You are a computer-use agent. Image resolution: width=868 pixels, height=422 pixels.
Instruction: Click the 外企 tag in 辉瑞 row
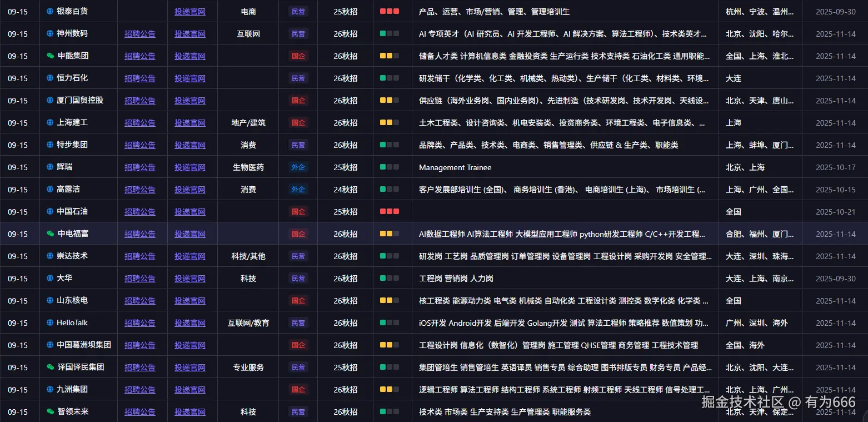[298, 167]
